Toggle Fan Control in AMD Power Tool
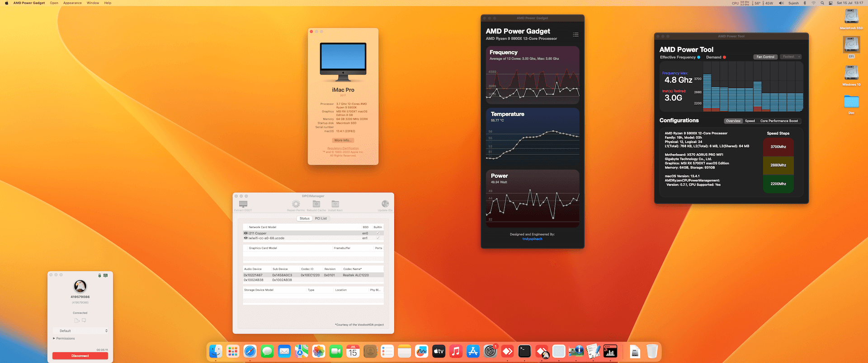 (x=765, y=57)
